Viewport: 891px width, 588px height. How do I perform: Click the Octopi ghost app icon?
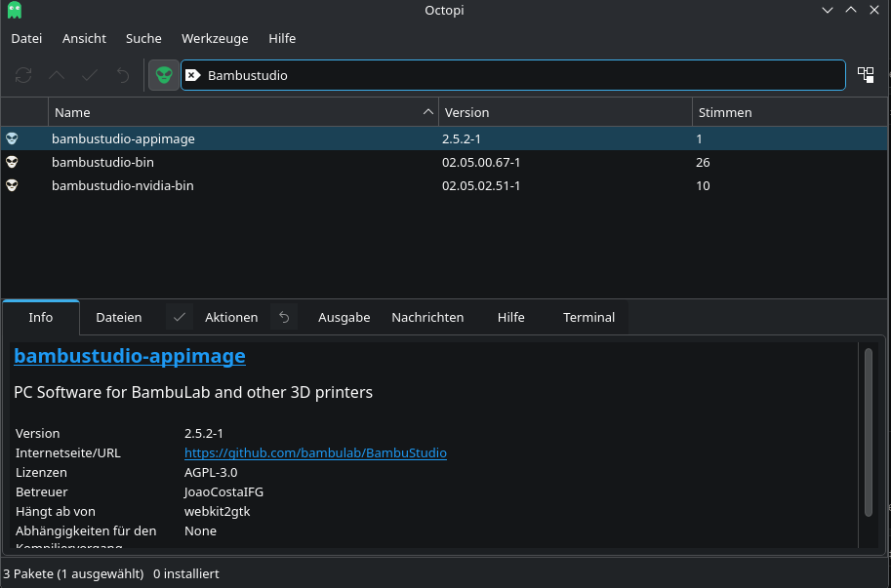15,10
